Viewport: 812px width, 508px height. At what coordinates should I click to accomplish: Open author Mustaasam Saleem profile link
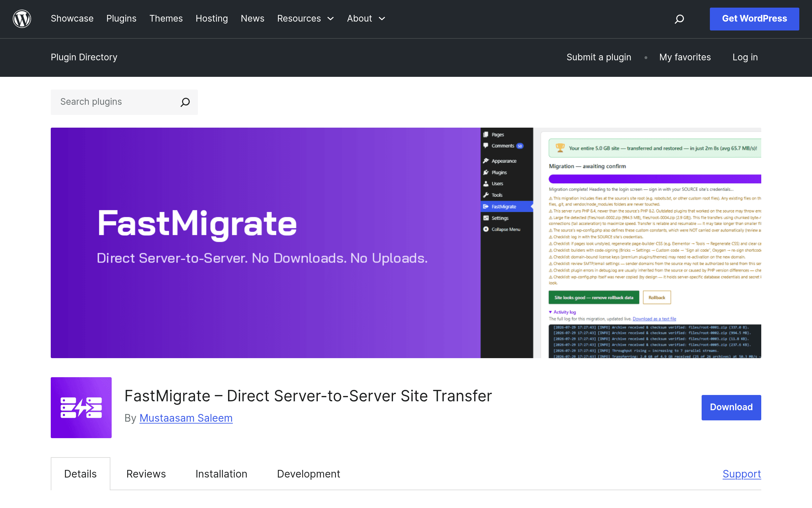[186, 418]
